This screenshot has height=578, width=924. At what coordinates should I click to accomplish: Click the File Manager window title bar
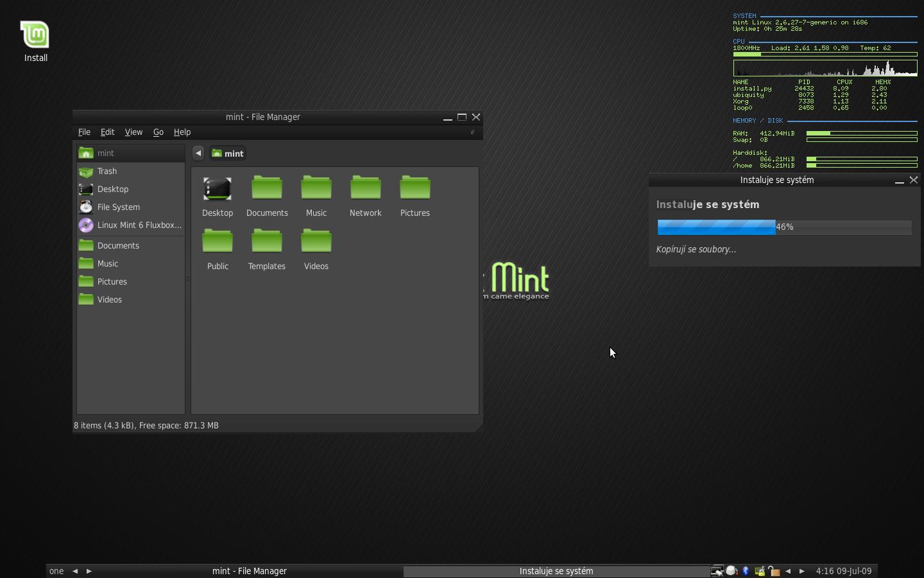[263, 117]
